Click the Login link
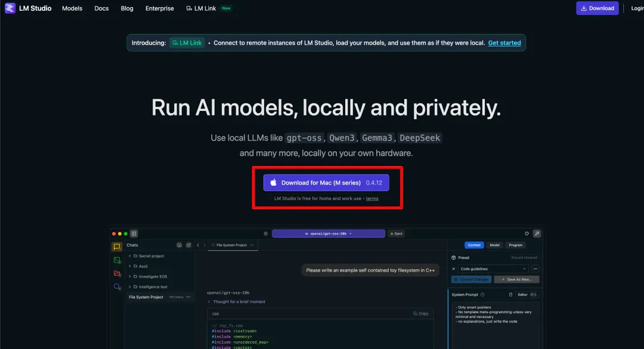This screenshot has width=644, height=349. click(x=637, y=8)
